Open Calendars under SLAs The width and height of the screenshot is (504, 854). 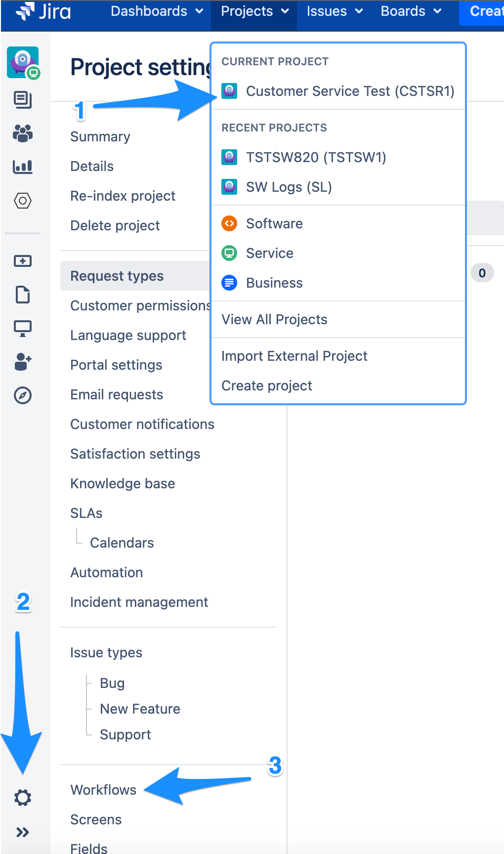point(122,543)
